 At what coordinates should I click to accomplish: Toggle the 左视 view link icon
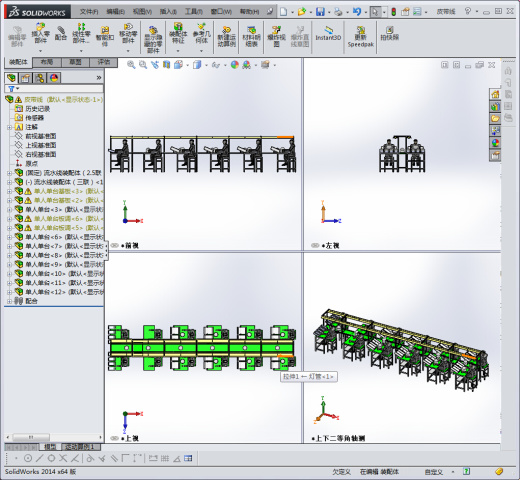pos(315,245)
